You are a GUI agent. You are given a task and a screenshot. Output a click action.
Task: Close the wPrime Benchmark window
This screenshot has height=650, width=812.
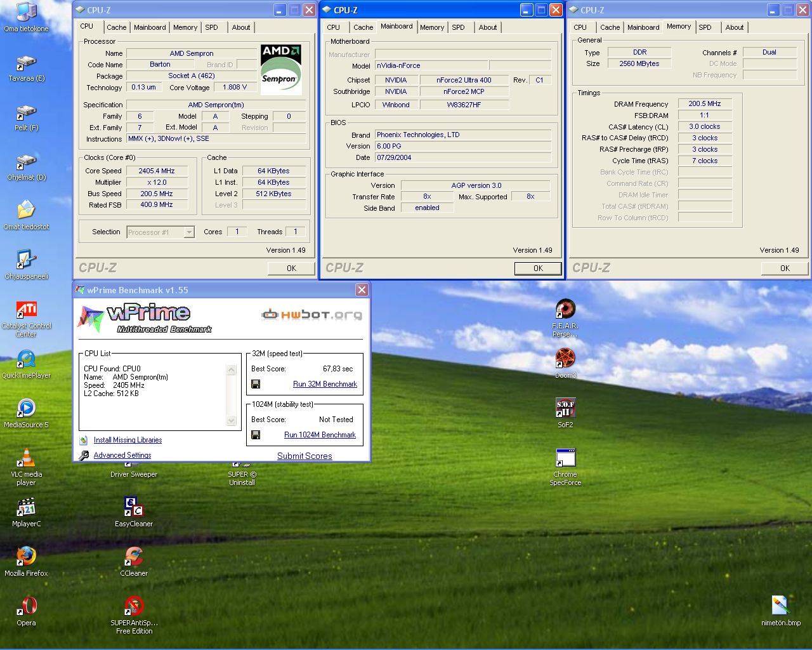(362, 290)
